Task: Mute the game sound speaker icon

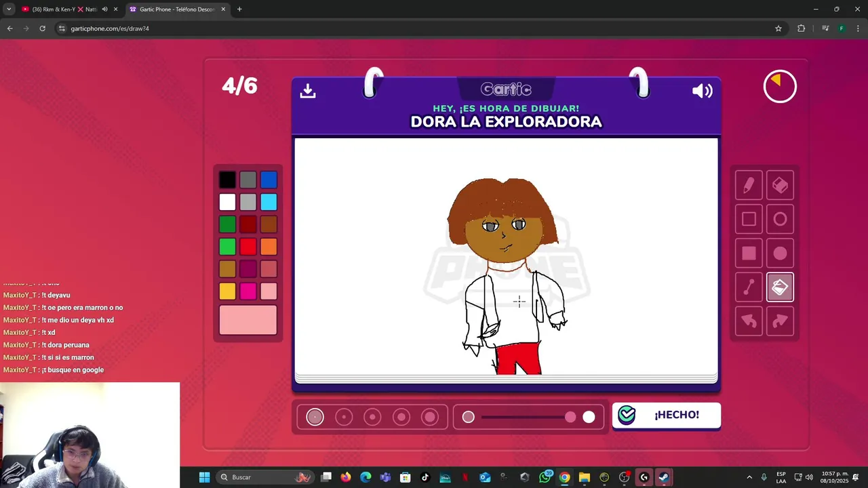Action: coord(702,91)
